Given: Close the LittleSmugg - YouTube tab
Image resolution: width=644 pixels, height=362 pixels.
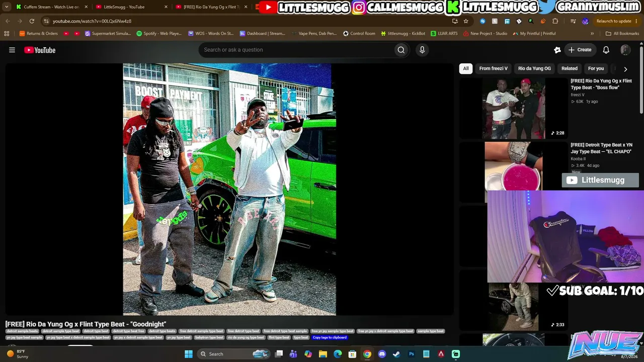Looking at the screenshot, I should pos(165,7).
